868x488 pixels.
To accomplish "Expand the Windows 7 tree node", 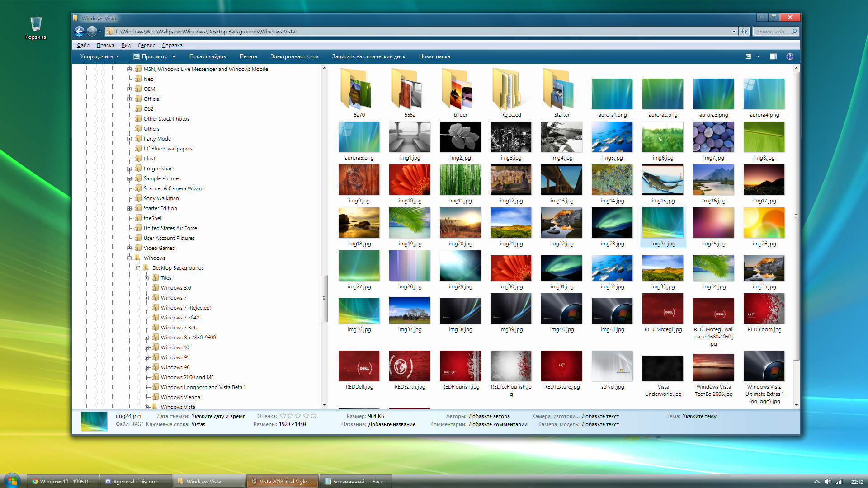I will (x=147, y=298).
